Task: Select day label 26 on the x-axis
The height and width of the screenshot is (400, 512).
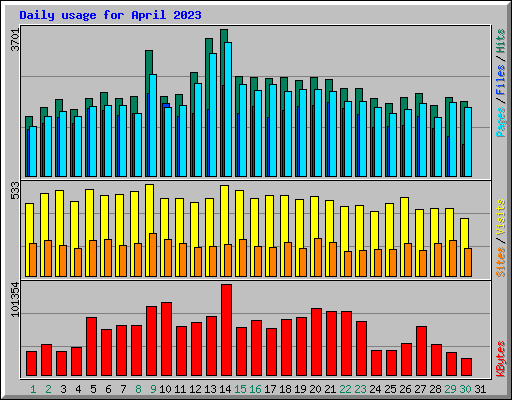Action: (x=405, y=389)
